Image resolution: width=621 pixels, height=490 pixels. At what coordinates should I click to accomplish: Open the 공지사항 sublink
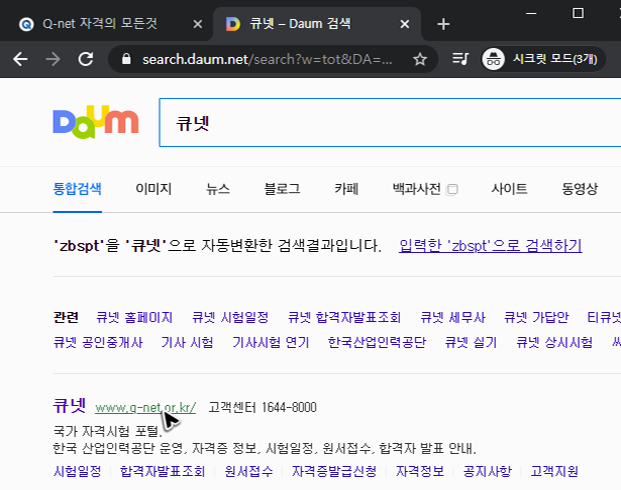487,471
